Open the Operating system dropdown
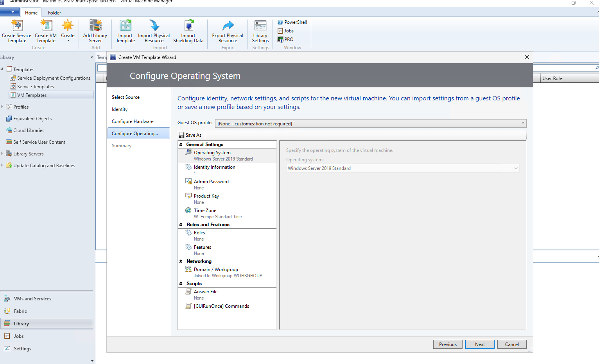599x364 pixels. 403,168
